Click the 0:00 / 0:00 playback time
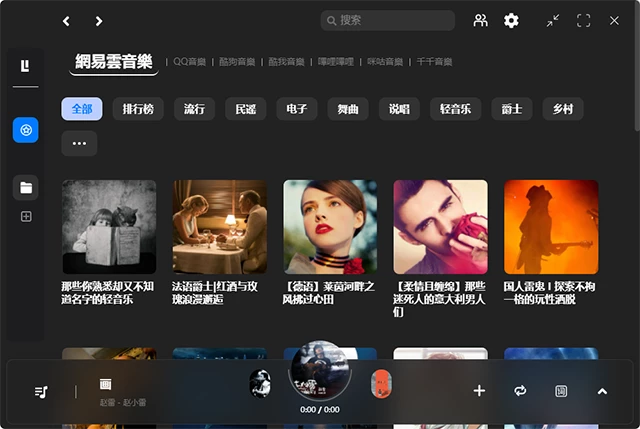The image size is (640, 429). (x=320, y=409)
